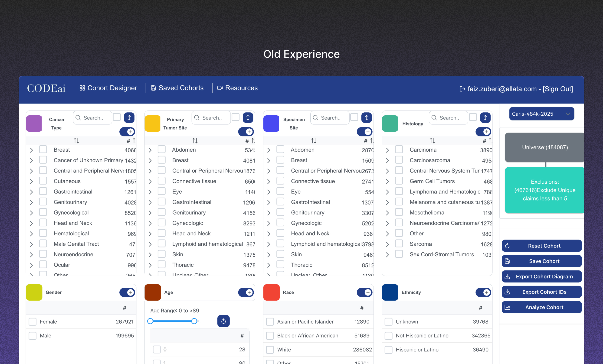
Task: Click the purple Cancer Type color swatch
Action: point(34,123)
